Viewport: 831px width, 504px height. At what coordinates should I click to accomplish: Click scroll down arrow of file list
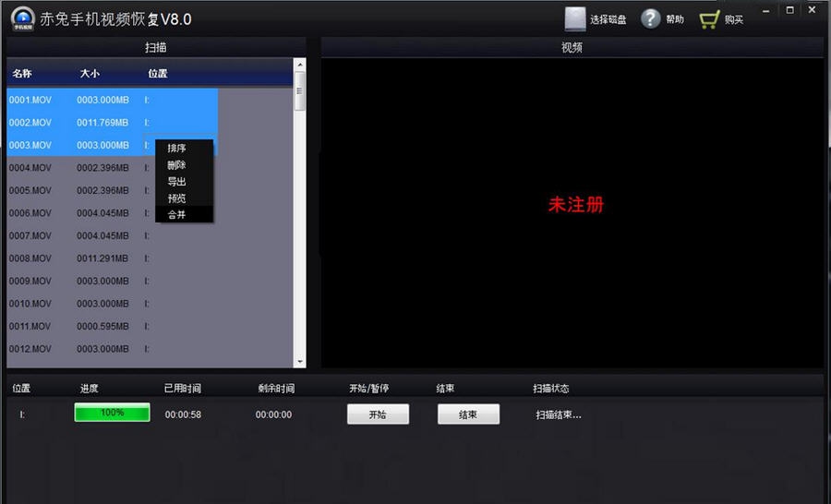click(299, 362)
